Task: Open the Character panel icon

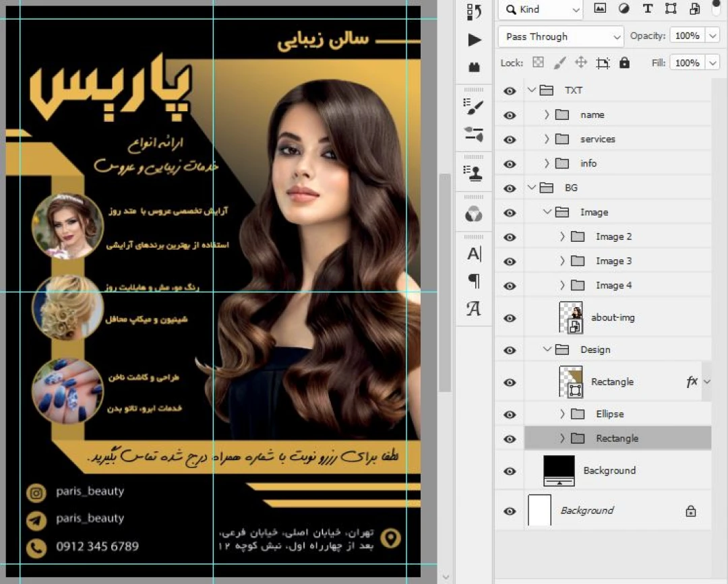Action: tap(475, 254)
